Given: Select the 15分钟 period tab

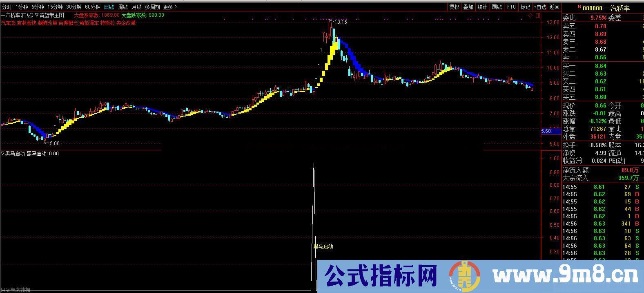Looking at the screenshot, I should click(x=55, y=7).
